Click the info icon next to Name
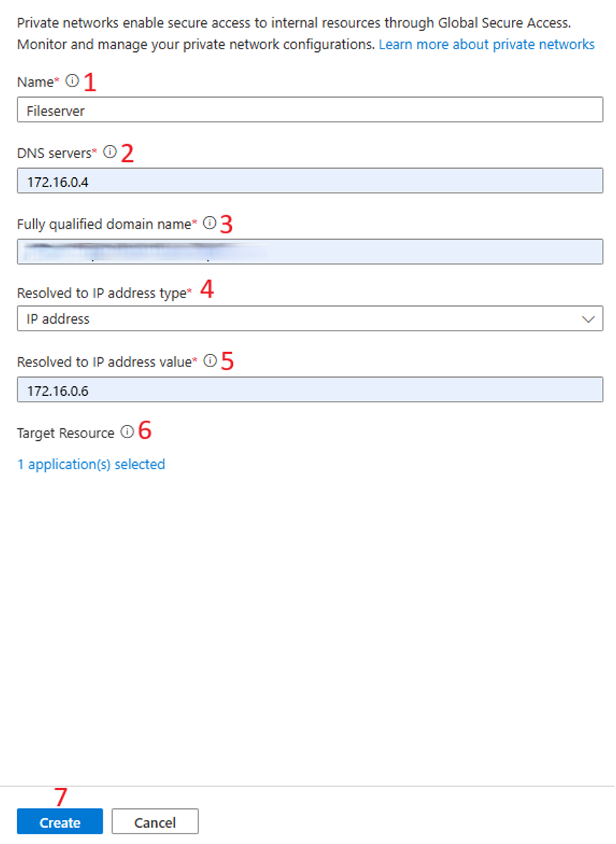Viewport: 616px width, 844px height. (x=72, y=81)
